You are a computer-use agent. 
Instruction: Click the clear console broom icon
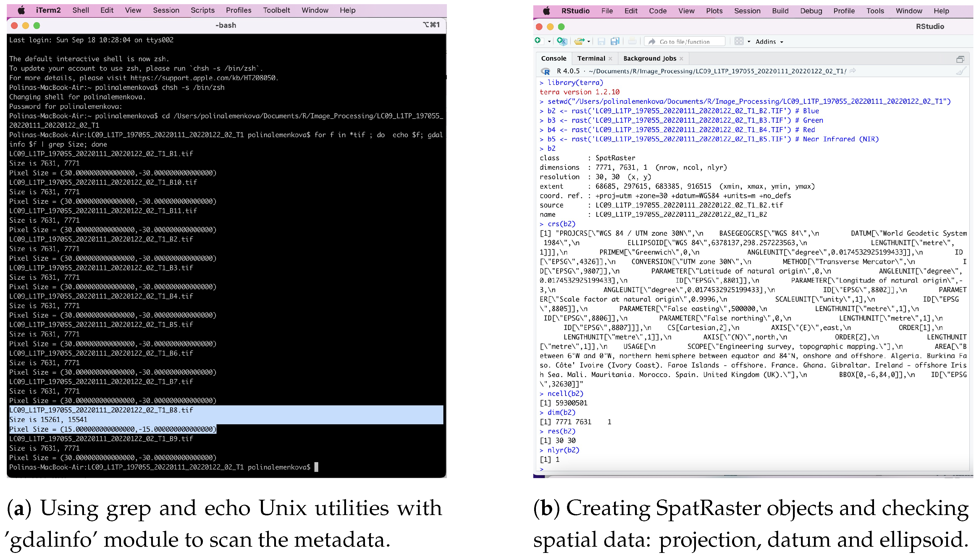click(961, 71)
